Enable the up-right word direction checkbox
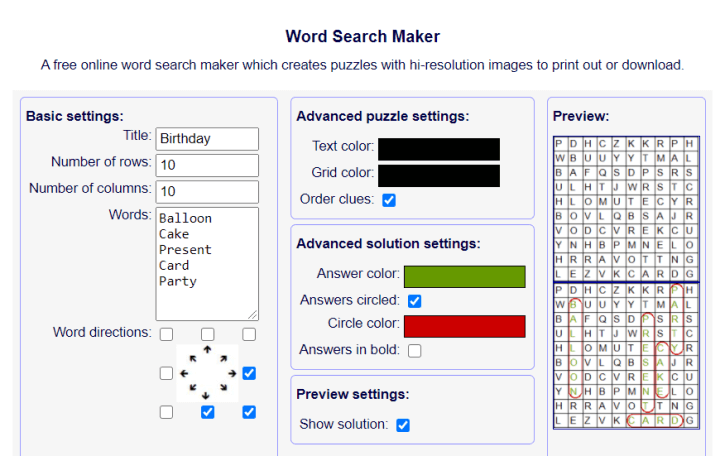 coord(249,334)
